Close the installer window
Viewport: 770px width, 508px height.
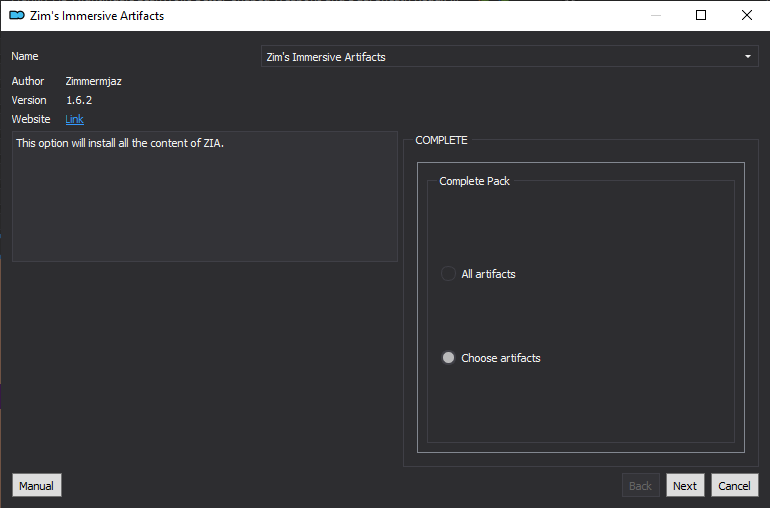(746, 15)
